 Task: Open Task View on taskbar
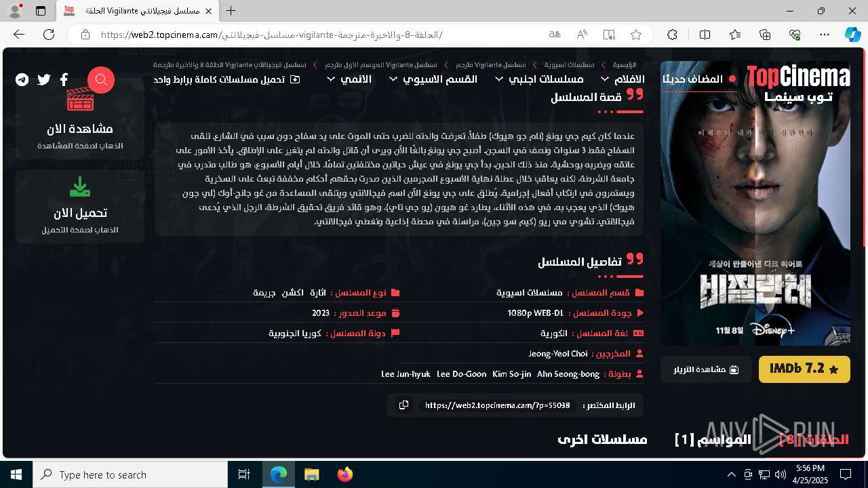[244, 474]
